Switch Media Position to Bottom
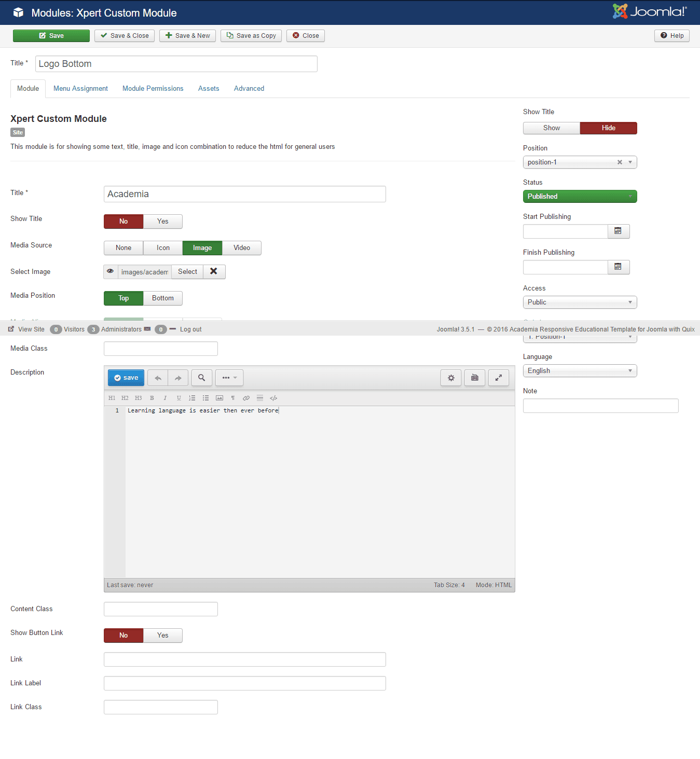700x759 pixels. click(x=162, y=298)
